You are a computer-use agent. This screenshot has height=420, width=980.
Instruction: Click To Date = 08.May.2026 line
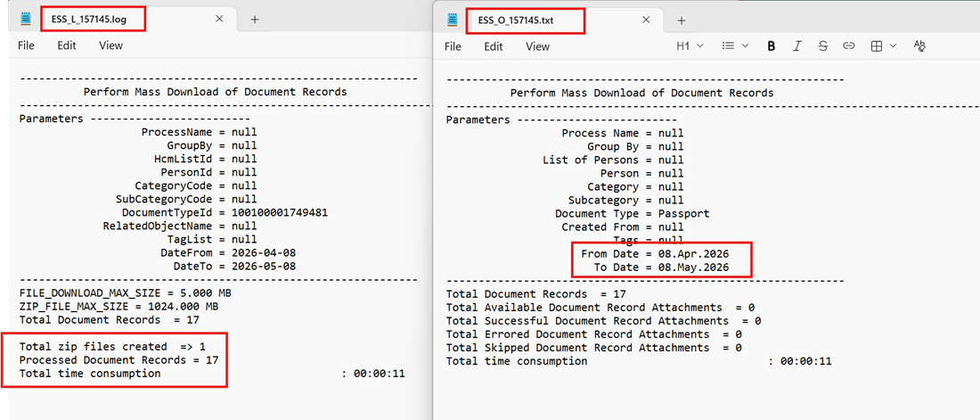(661, 268)
